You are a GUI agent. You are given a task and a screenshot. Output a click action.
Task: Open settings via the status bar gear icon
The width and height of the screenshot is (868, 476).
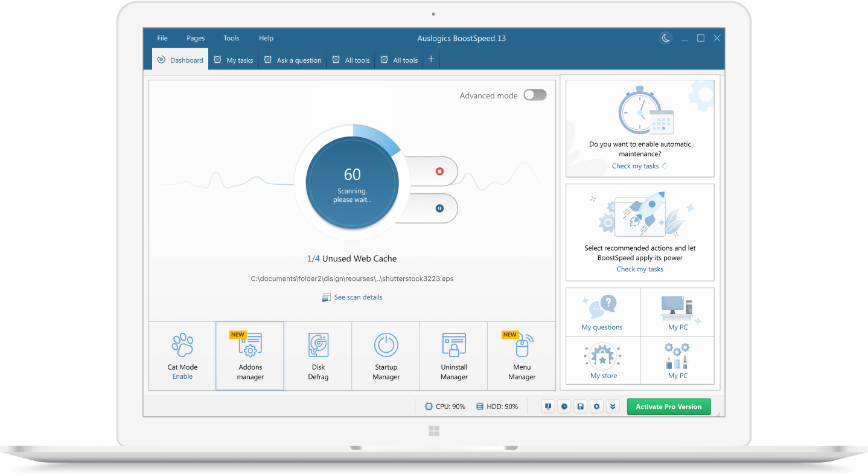pos(597,407)
